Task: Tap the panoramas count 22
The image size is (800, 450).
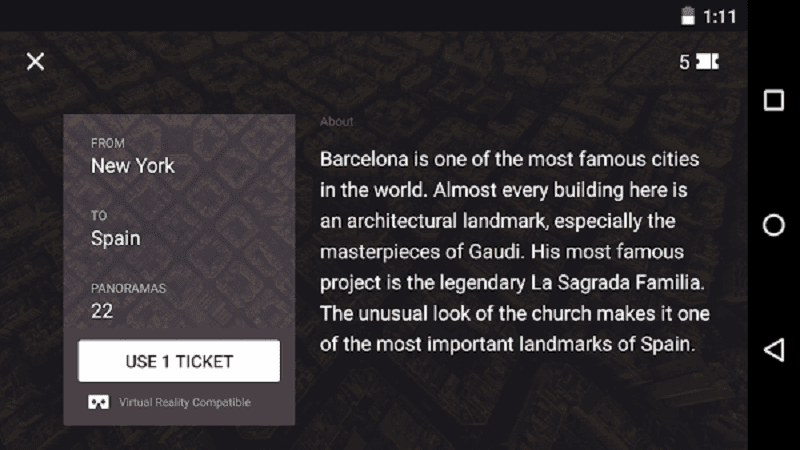Action: (x=102, y=311)
